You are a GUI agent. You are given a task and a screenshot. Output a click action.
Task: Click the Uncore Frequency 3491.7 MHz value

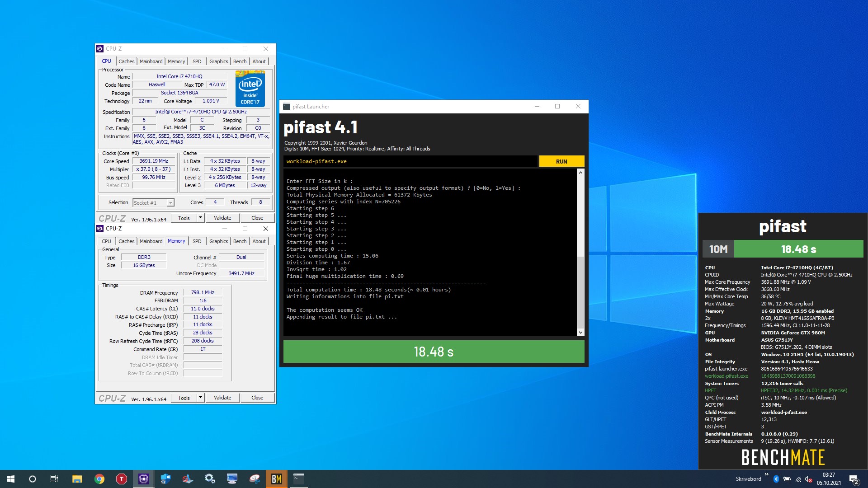[x=241, y=274]
